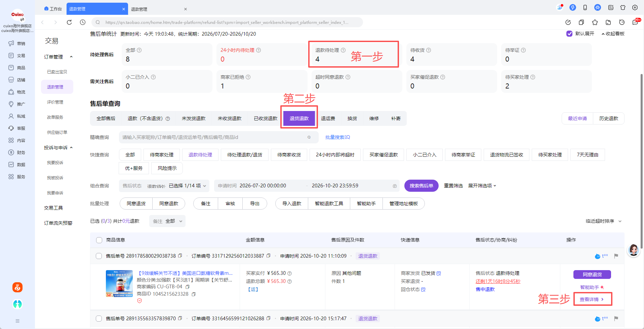
Task: Select order 289135563357839870 checkbox
Action: 99,319
